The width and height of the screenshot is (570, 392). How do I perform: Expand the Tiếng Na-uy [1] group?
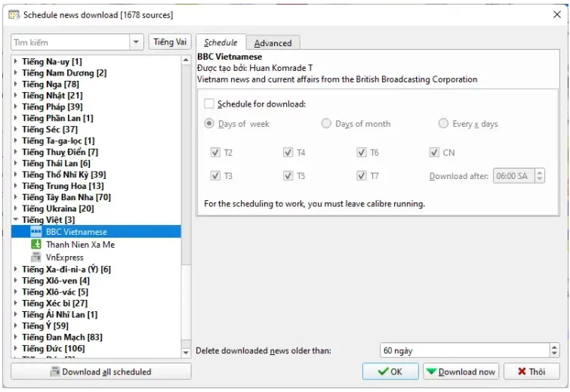point(16,61)
